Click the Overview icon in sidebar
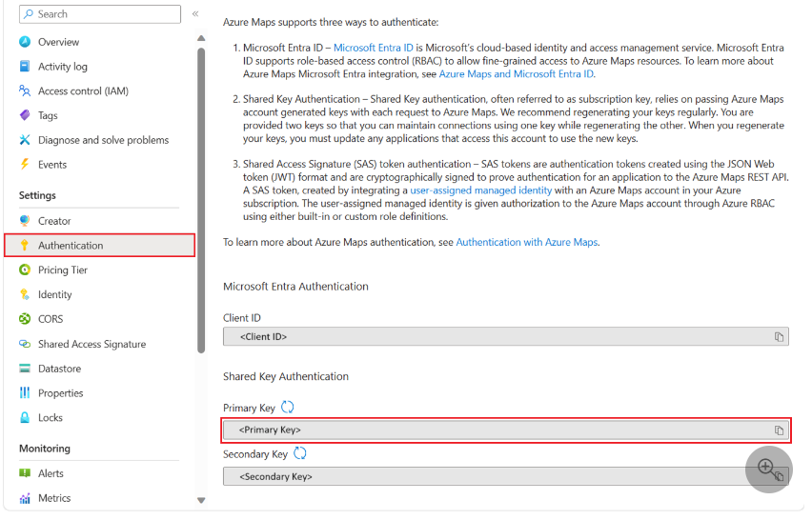 click(25, 42)
